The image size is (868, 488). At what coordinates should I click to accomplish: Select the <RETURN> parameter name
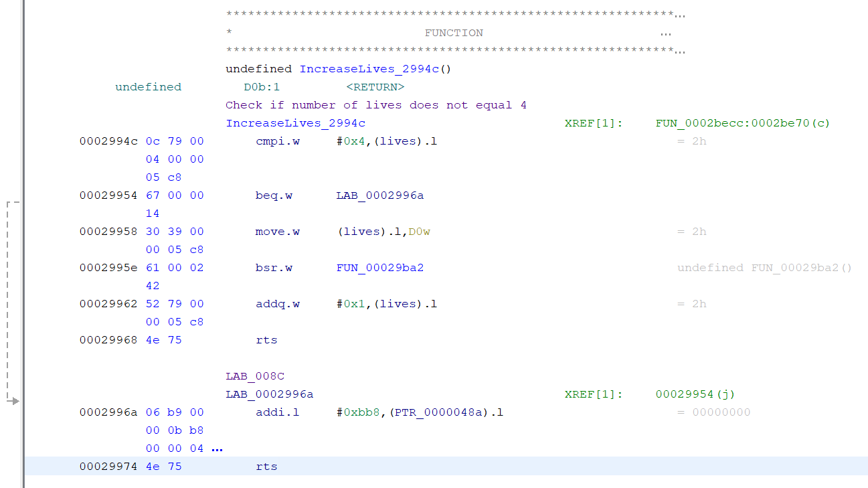point(375,87)
